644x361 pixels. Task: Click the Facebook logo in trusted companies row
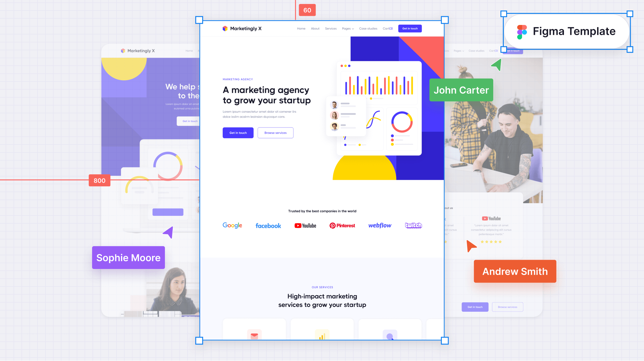268,225
